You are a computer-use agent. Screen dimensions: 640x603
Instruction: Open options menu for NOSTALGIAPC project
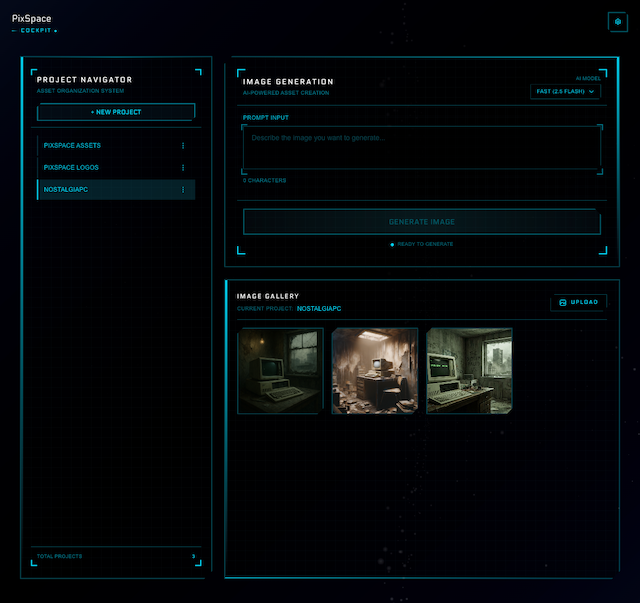183,190
